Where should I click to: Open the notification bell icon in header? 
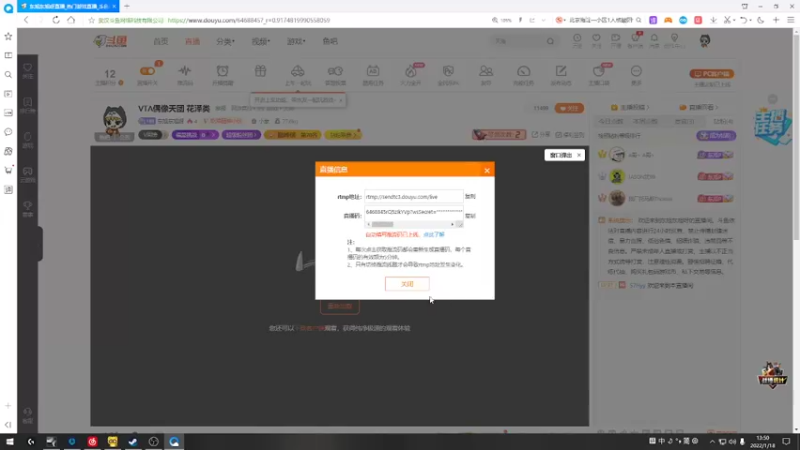(654, 38)
